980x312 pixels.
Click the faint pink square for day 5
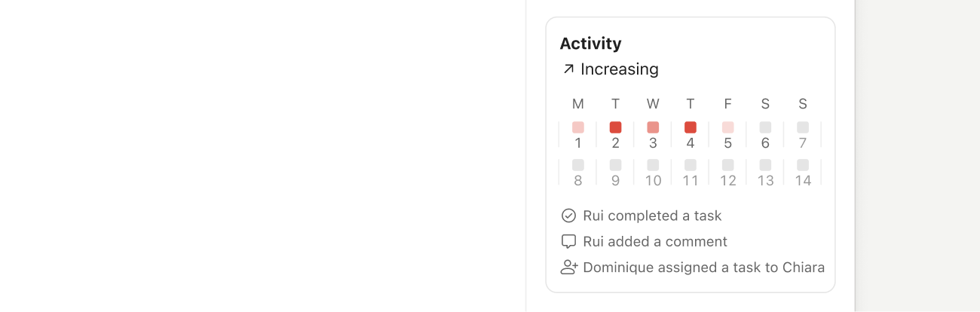[x=727, y=127]
